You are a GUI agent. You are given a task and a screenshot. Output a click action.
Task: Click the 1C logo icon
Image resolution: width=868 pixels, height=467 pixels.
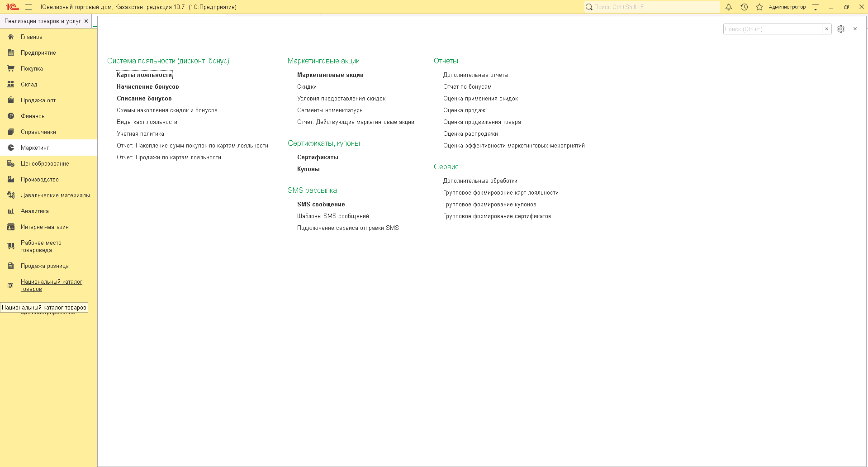point(12,7)
